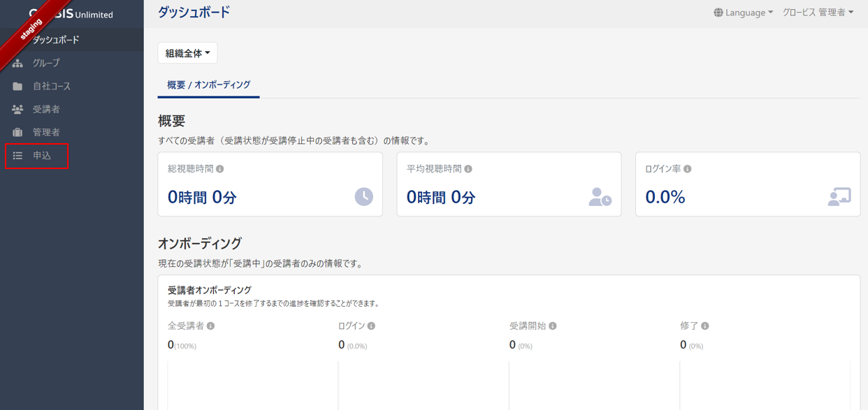Click info icon next to 平均視聴時間
This screenshot has width=868, height=410.
click(468, 169)
